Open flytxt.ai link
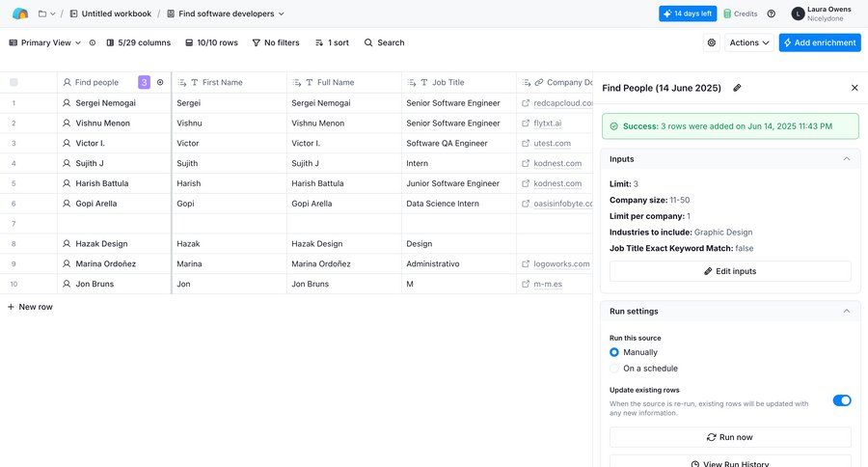This screenshot has height=467, width=868. coord(548,123)
